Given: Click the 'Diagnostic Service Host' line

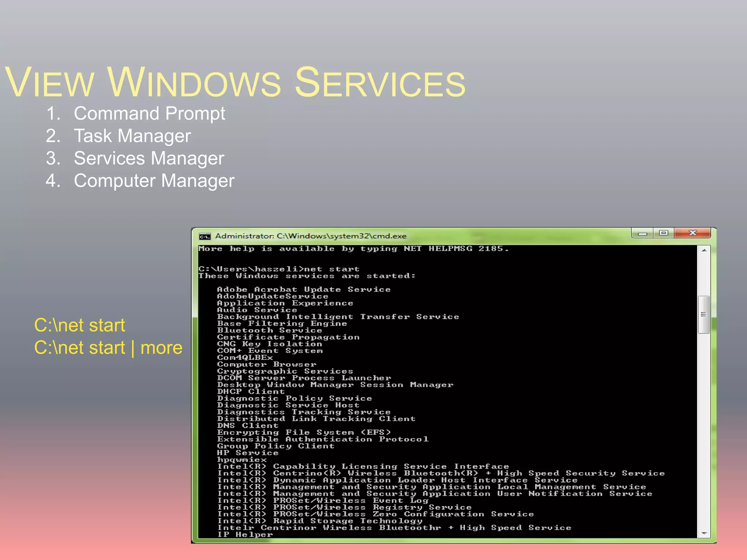Looking at the screenshot, I should 288,405.
